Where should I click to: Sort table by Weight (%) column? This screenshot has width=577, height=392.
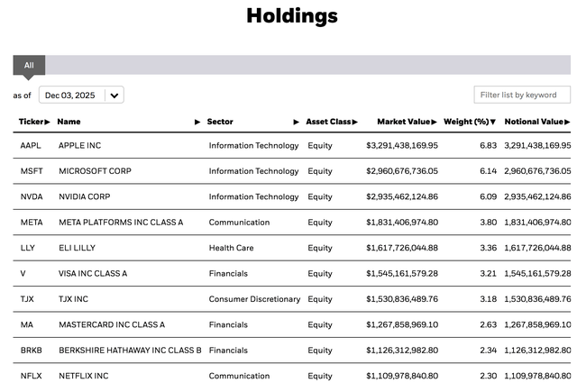[x=470, y=122]
